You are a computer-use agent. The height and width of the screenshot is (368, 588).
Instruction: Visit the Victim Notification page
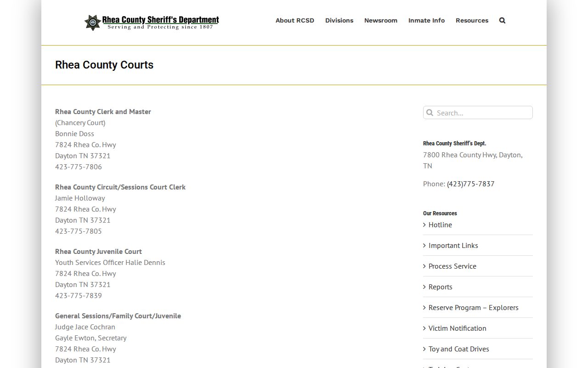(457, 328)
